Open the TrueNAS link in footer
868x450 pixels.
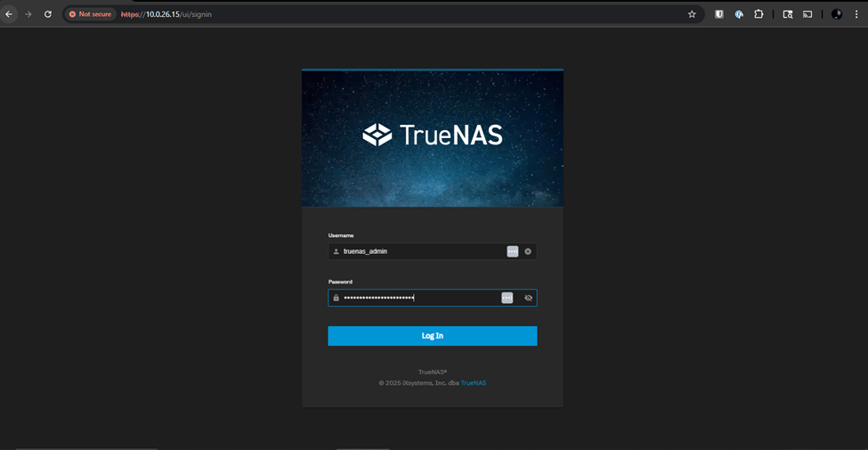473,383
